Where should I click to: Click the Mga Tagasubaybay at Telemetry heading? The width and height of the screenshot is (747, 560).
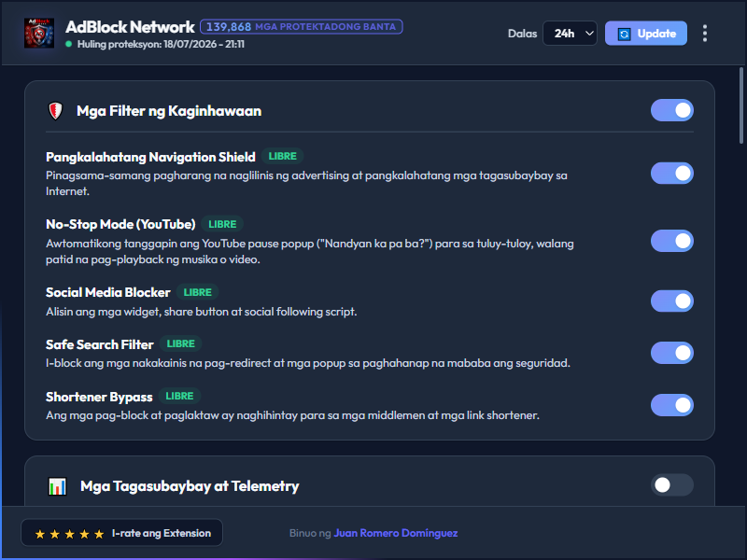pos(190,486)
